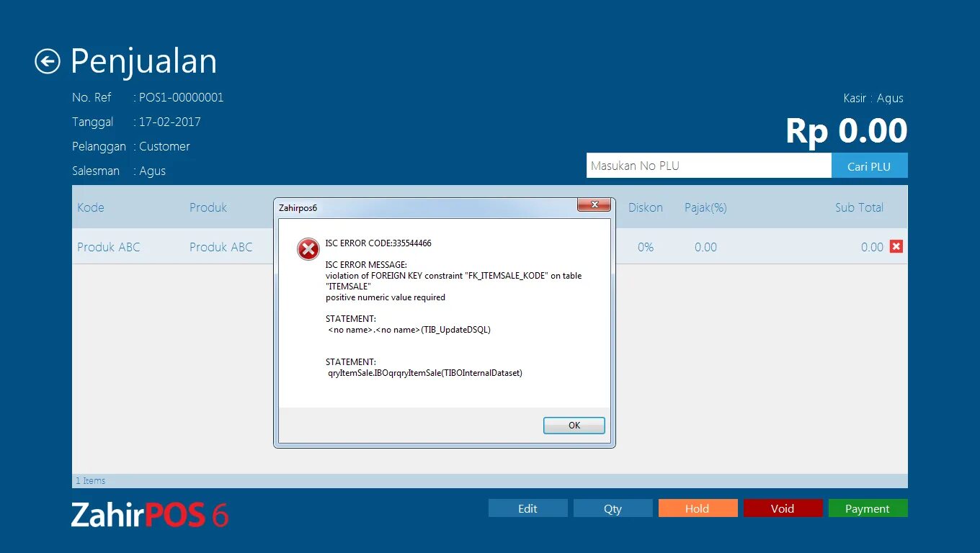The height and width of the screenshot is (553, 980).
Task: Click the back arrow beside Penjualan
Action: tap(48, 61)
